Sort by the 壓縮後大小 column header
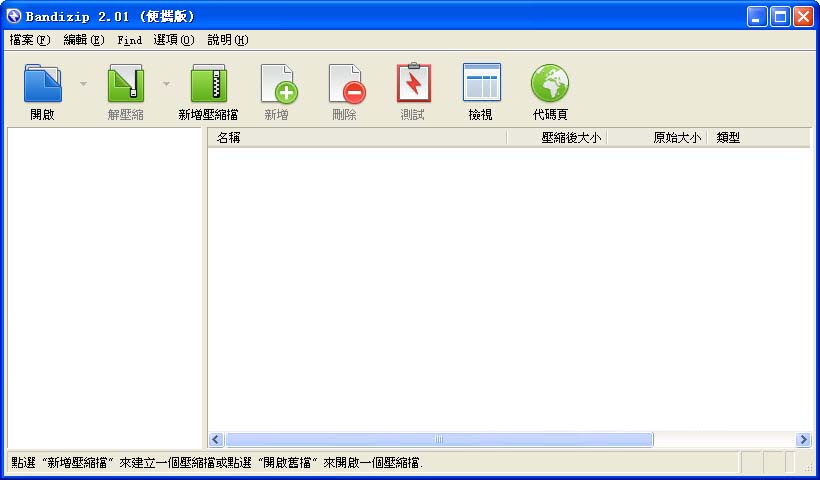The image size is (820, 480). [x=557, y=138]
